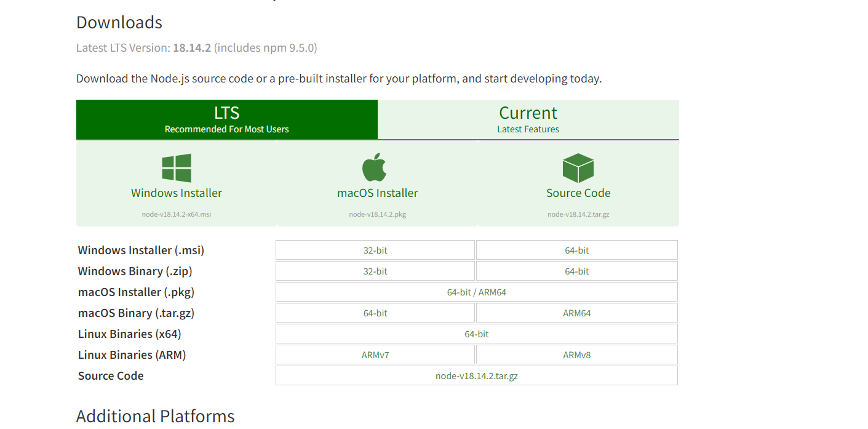Screen dimensions: 868x429
Task: Get the 64-bit / ARM64 macOS Installer package
Action: [476, 292]
